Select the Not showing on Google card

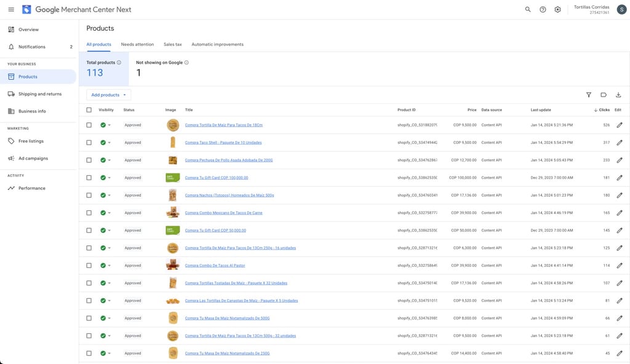[x=162, y=69]
